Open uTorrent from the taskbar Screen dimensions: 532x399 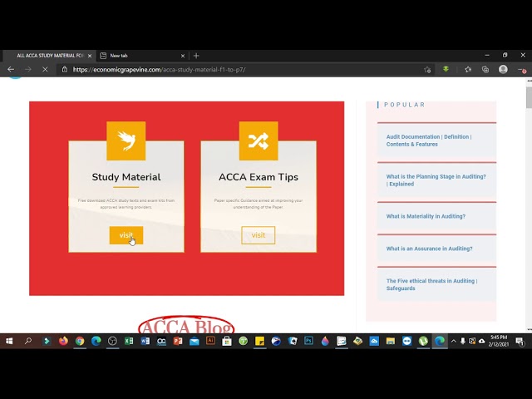coord(423,341)
